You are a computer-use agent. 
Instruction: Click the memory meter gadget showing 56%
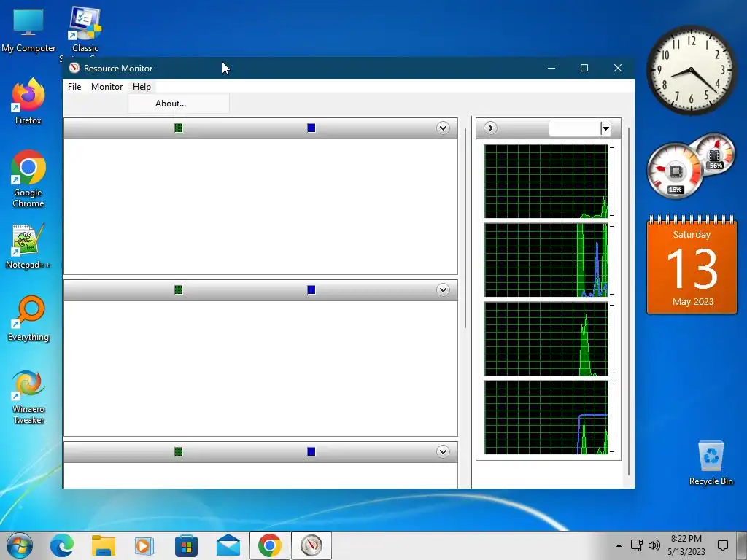pos(715,155)
